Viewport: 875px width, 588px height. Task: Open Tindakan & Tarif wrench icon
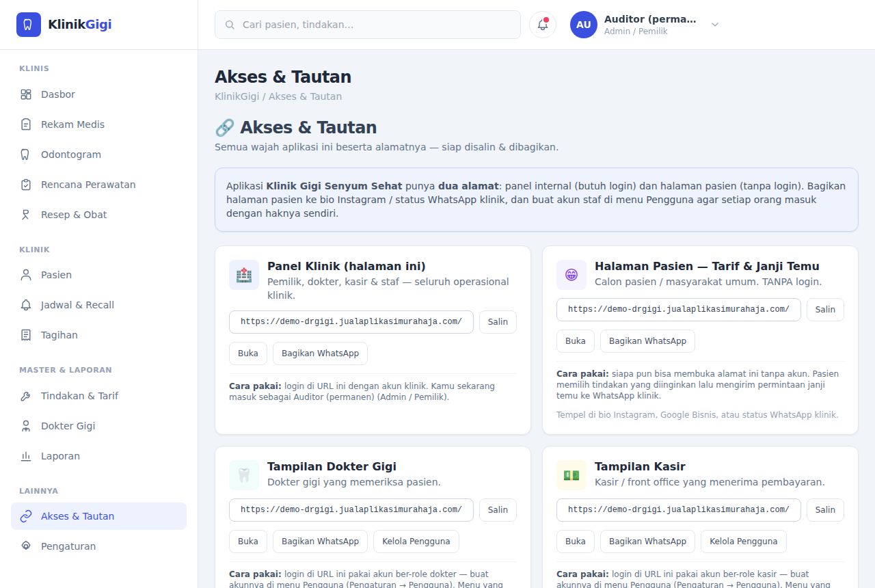[x=26, y=396]
